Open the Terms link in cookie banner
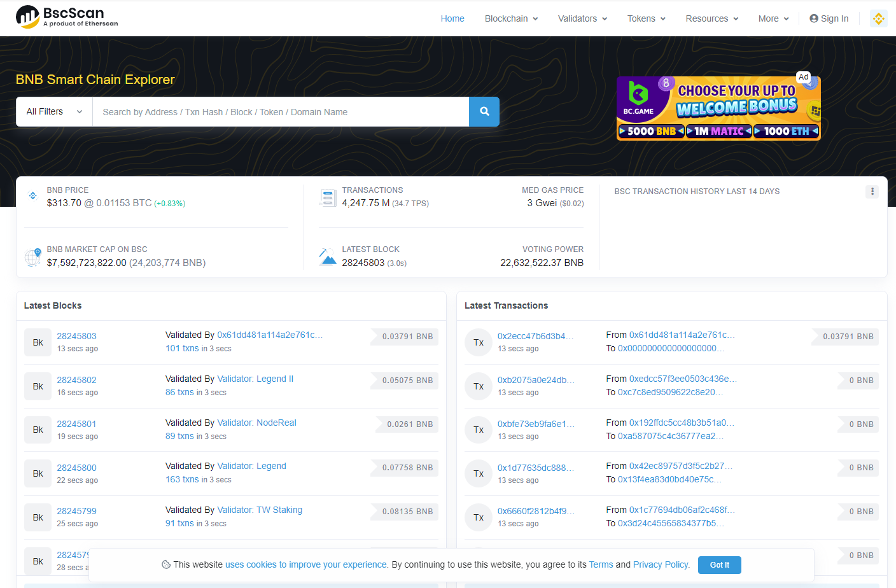 [x=601, y=564]
